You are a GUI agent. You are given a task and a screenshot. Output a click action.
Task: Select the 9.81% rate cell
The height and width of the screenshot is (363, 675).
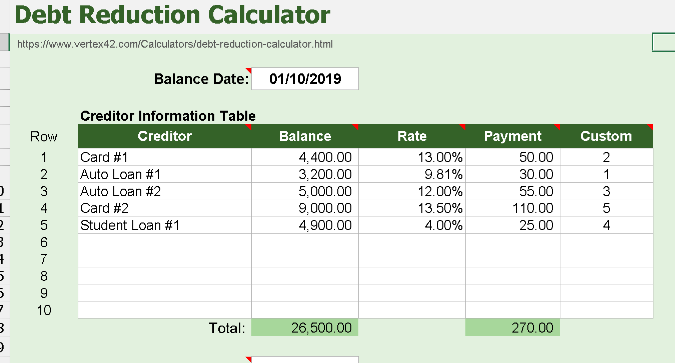[412, 174]
